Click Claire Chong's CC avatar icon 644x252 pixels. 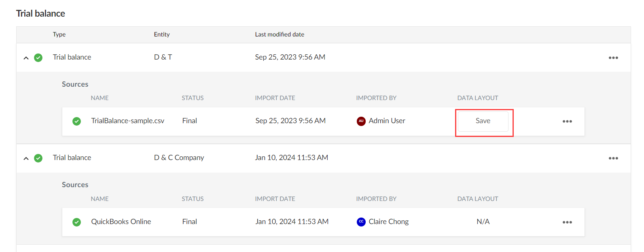[x=361, y=222]
